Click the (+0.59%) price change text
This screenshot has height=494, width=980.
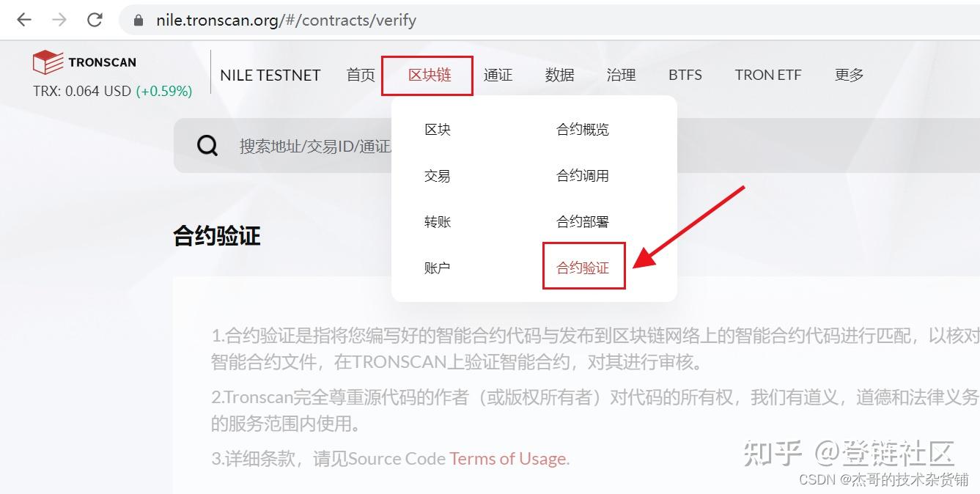(x=164, y=92)
